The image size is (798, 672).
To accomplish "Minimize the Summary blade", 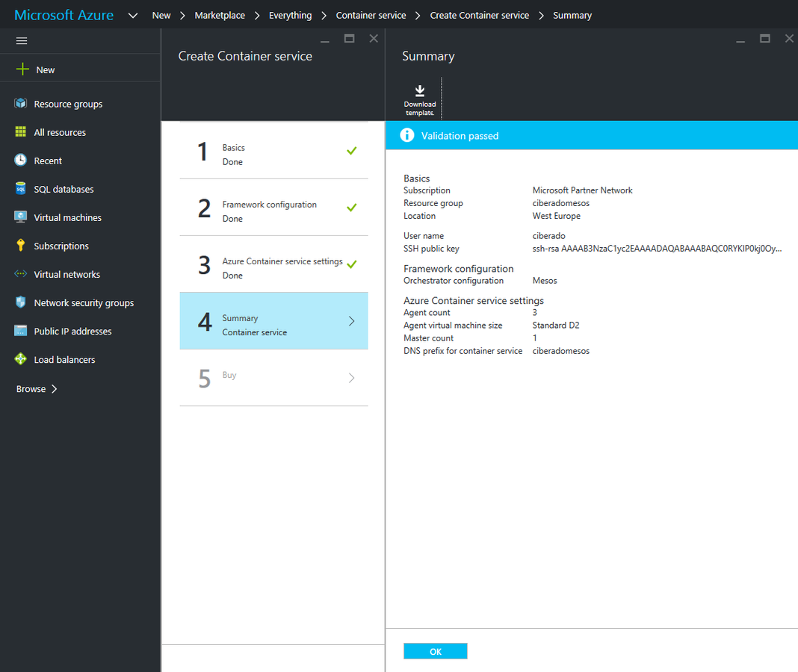I will [740, 40].
